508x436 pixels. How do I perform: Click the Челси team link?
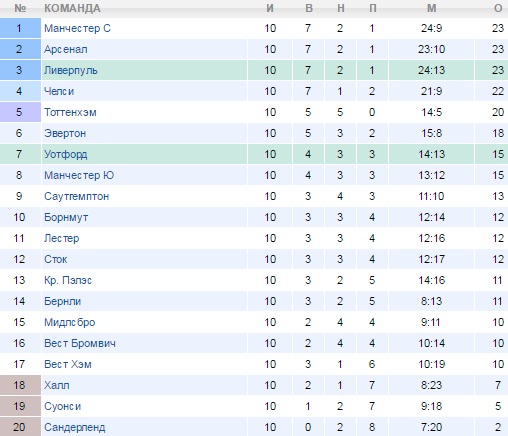point(59,91)
